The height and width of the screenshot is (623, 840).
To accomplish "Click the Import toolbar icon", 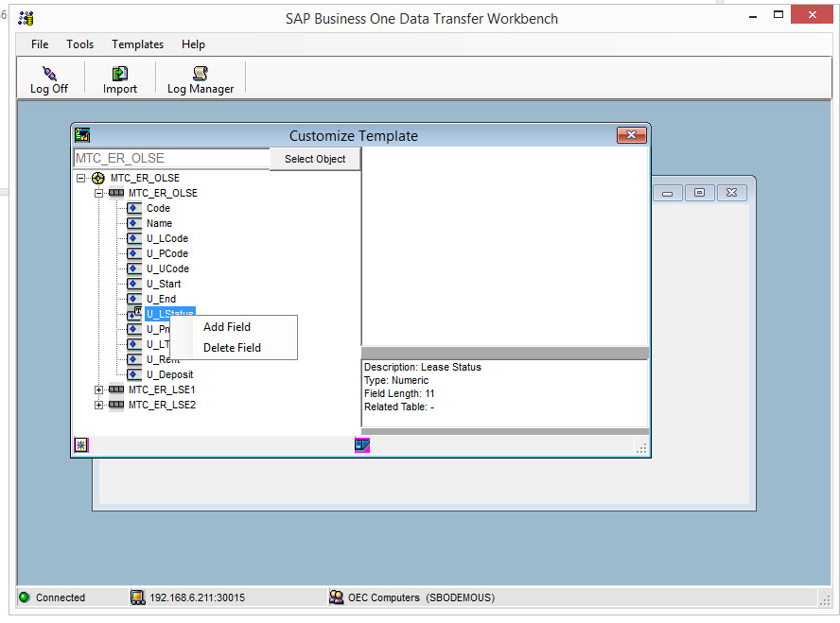I will (119, 74).
